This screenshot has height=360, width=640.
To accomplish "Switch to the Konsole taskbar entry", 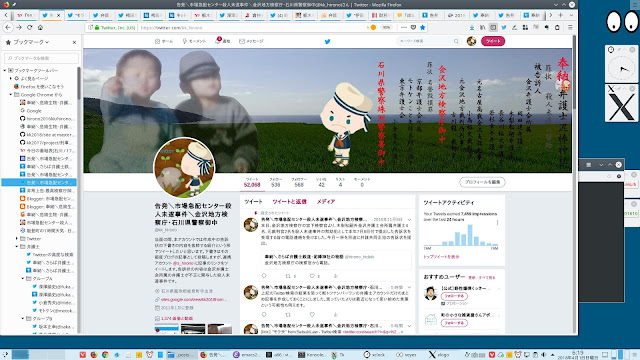I will pyautogui.click(x=312, y=355).
